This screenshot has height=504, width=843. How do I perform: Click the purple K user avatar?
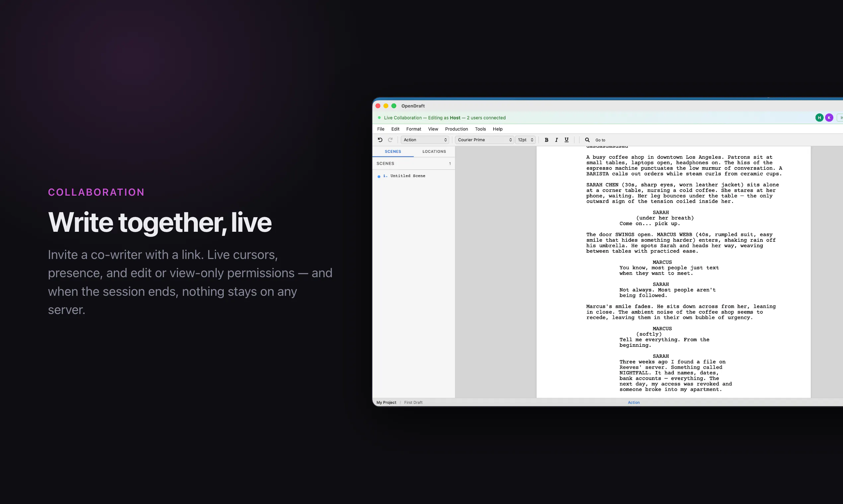(829, 117)
